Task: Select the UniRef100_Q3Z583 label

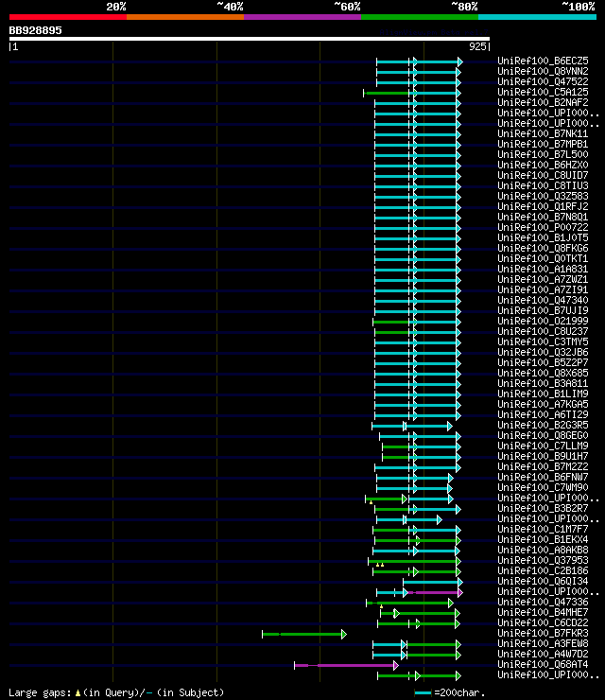Action: (543, 196)
